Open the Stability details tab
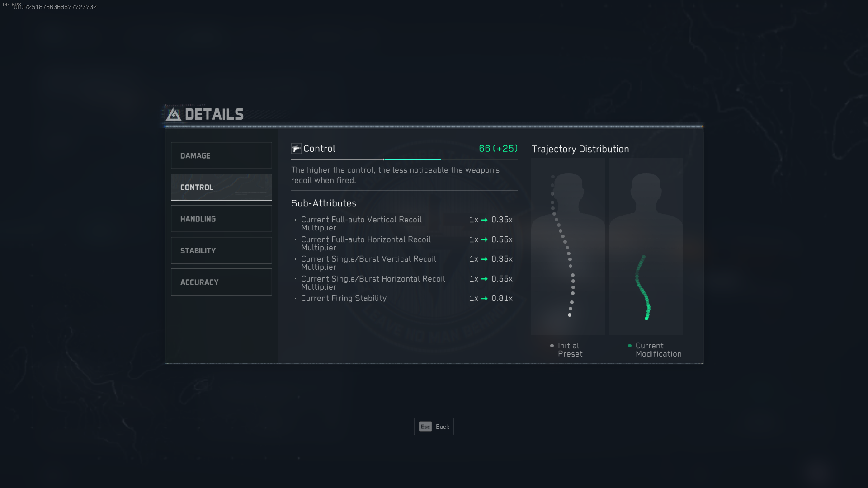Screen dimensions: 868x488 coord(221,250)
